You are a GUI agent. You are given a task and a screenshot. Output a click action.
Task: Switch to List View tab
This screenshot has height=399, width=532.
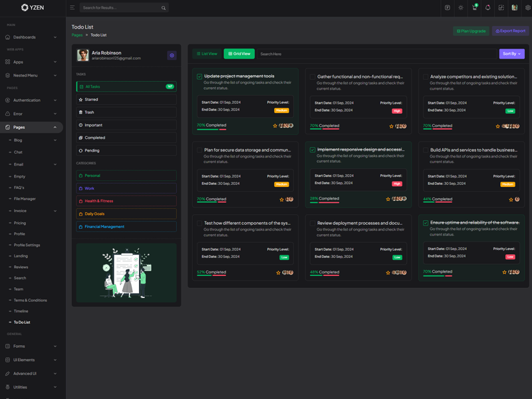click(x=207, y=54)
